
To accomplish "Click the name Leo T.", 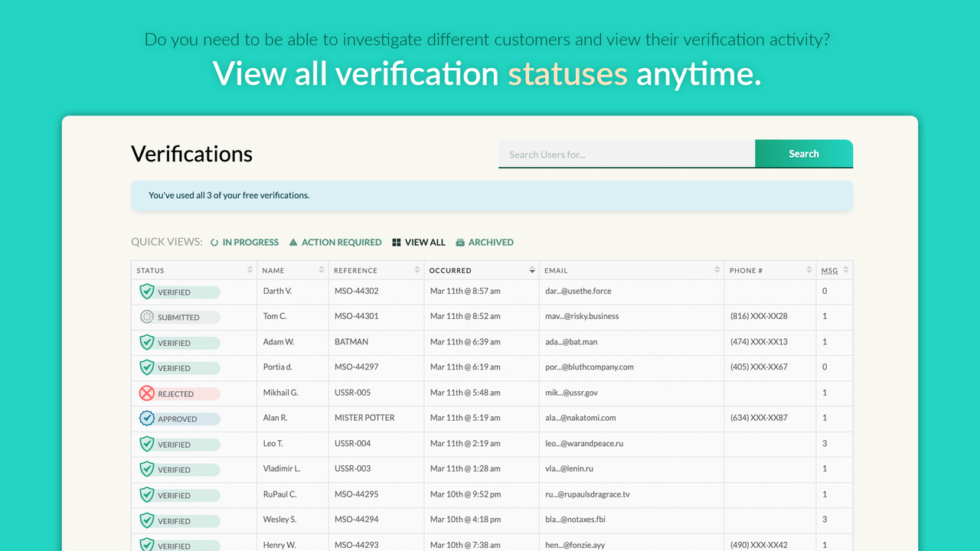I will click(x=273, y=443).
